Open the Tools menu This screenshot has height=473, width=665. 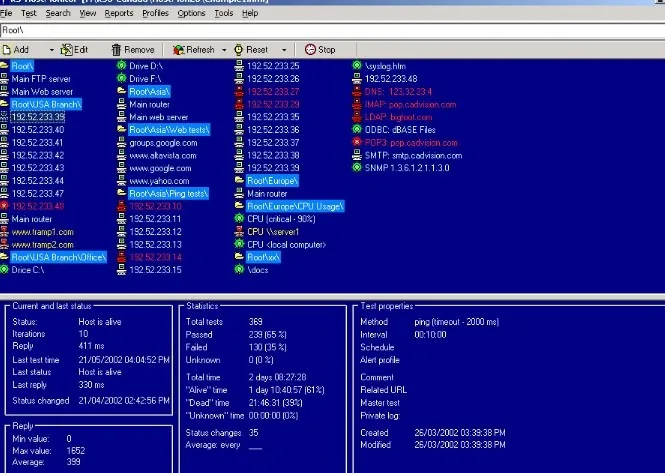pyautogui.click(x=224, y=13)
